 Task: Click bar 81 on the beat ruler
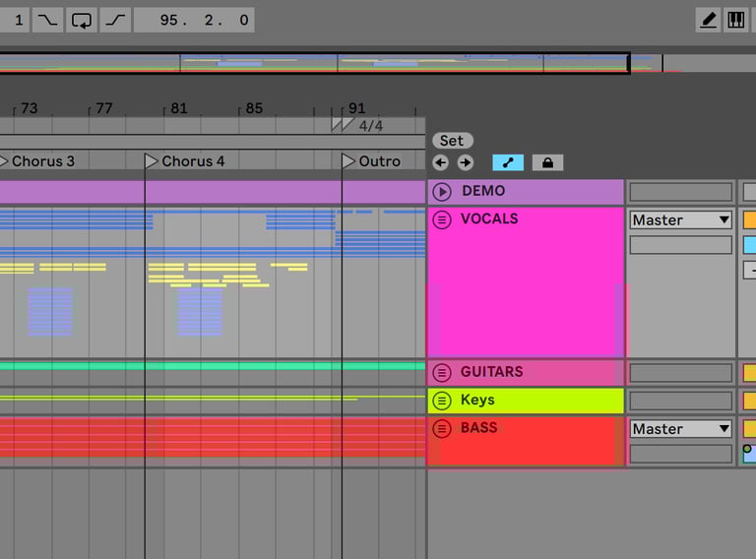pyautogui.click(x=179, y=108)
